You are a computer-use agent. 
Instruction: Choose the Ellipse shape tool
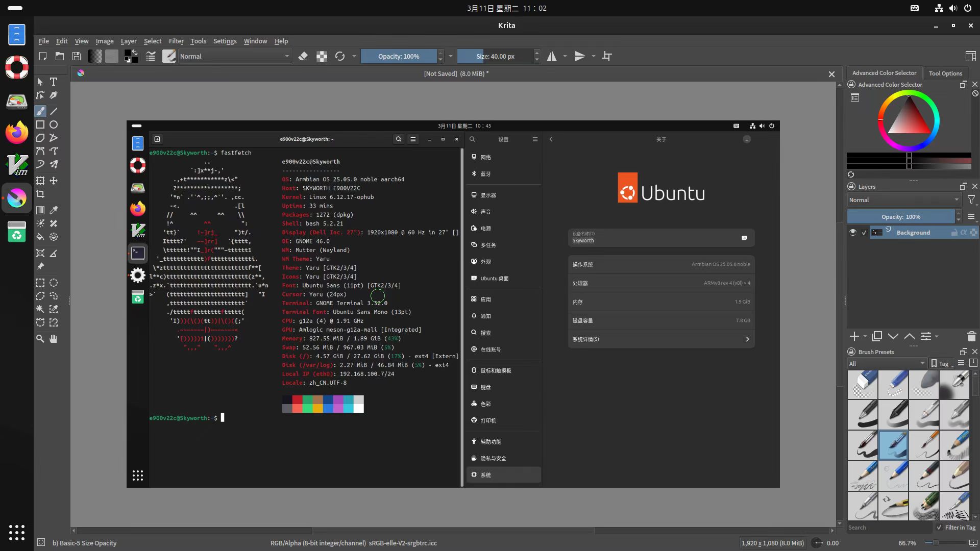54,124
